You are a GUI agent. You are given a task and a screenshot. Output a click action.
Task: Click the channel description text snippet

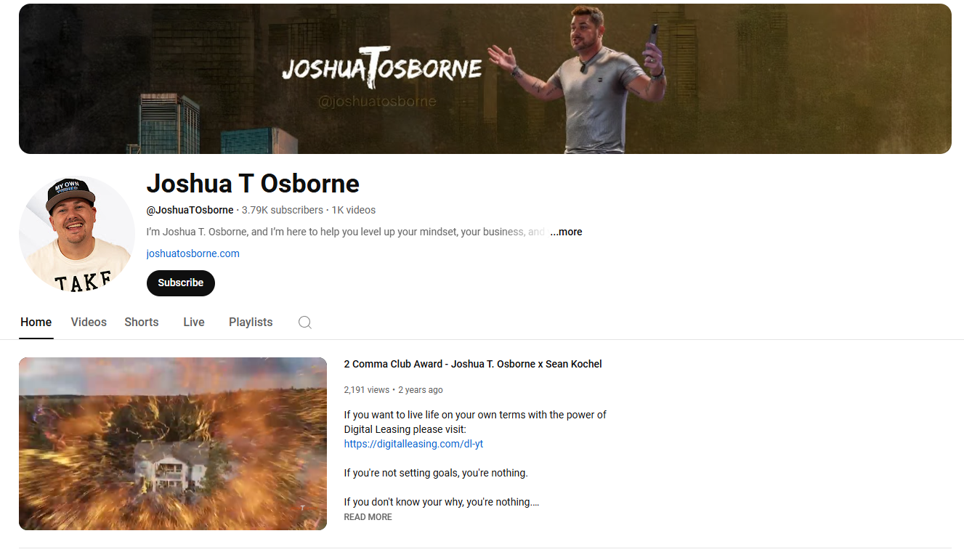(346, 232)
